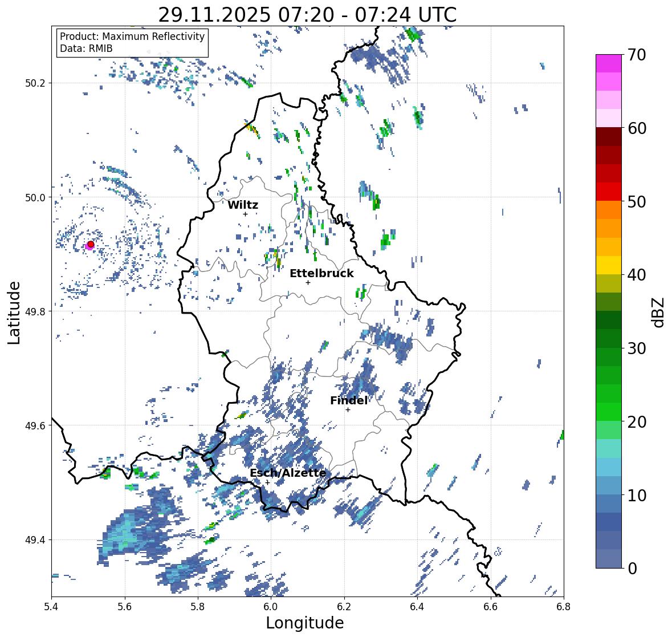Click the 'Data: RMIB' legend line

86,48
